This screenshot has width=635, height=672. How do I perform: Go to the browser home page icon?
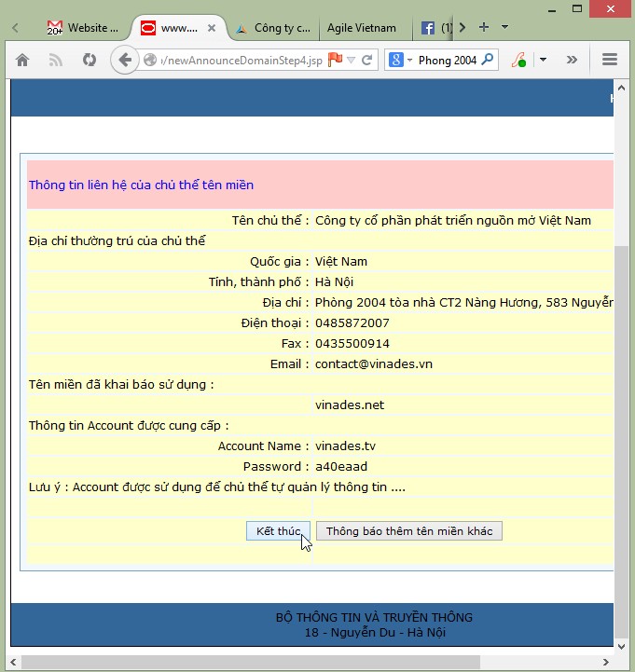[x=22, y=60]
